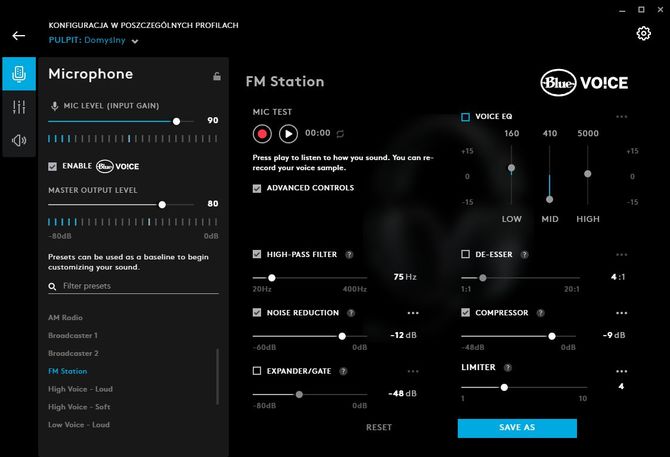Open more options for Voice EQ
The image size is (670, 457).
click(x=622, y=117)
